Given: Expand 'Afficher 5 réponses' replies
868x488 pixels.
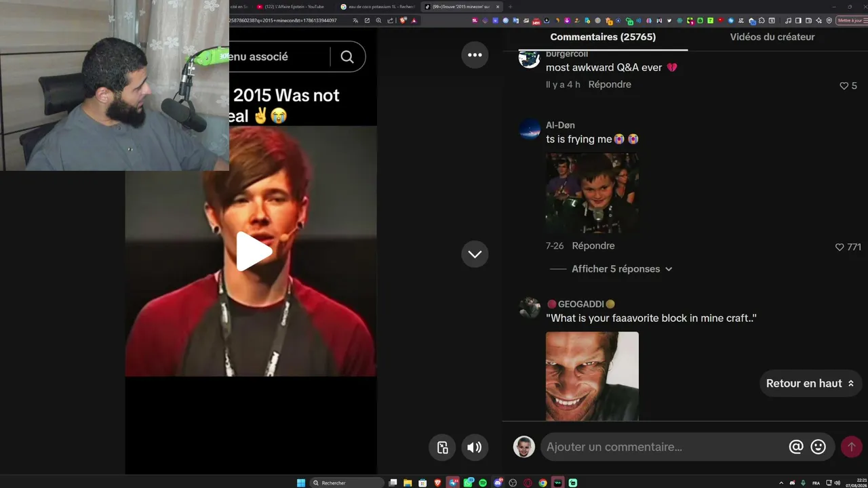Looking at the screenshot, I should click(x=622, y=269).
